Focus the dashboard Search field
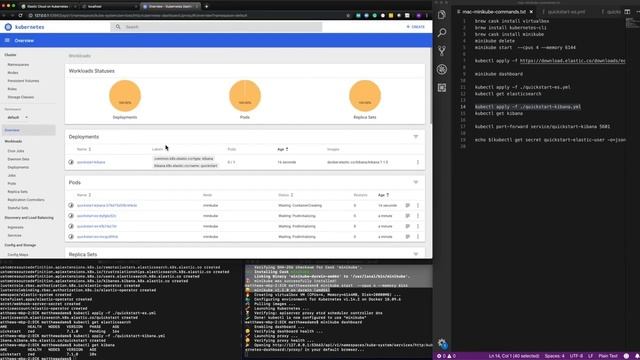 coord(216,27)
